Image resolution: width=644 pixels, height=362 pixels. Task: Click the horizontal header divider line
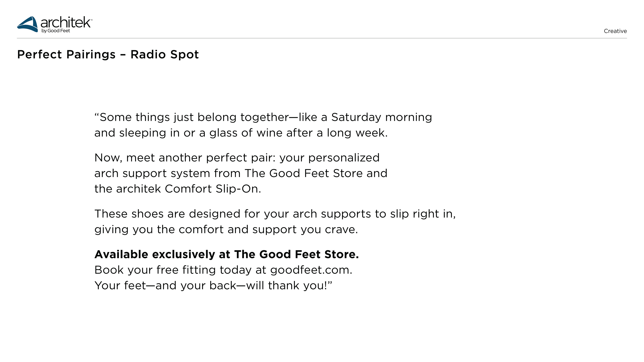tap(322, 38)
